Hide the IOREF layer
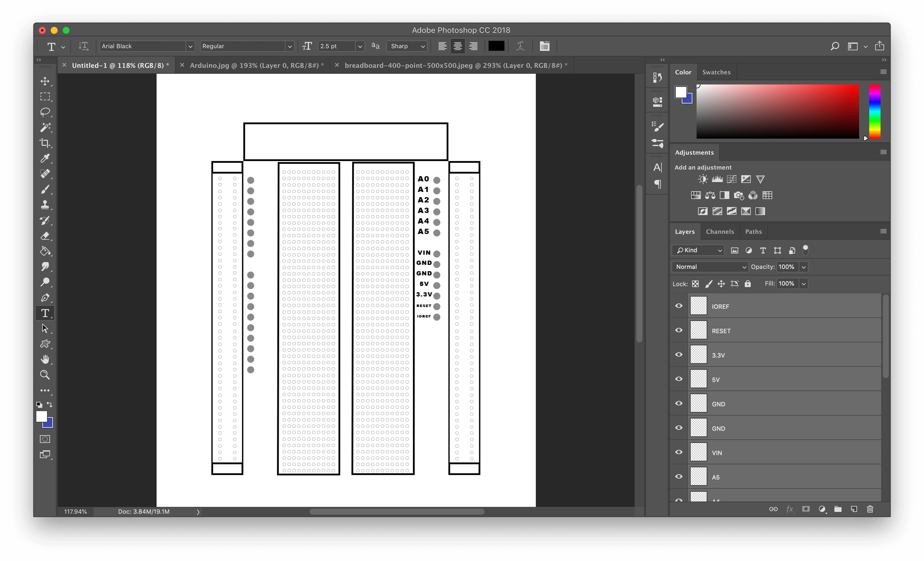 click(x=679, y=306)
